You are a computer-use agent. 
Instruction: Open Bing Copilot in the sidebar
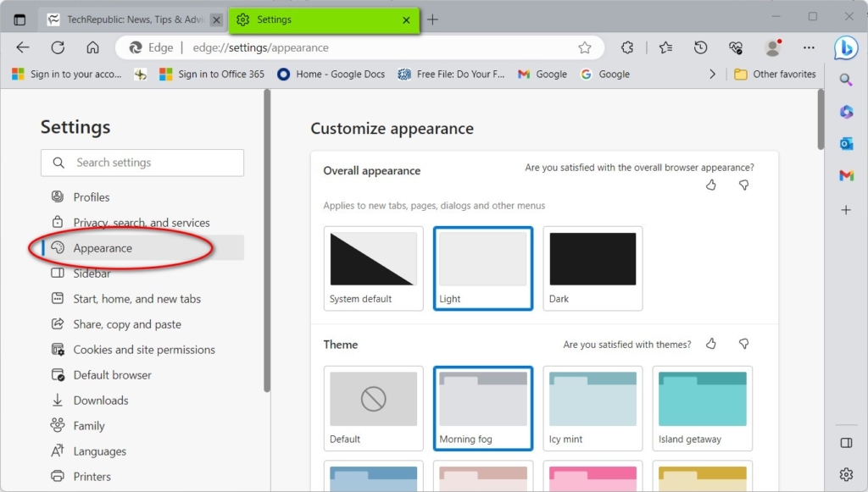[846, 48]
